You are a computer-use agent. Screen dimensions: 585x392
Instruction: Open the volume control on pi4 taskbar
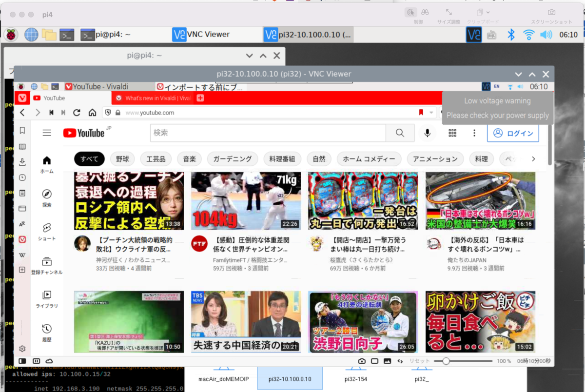pos(546,35)
